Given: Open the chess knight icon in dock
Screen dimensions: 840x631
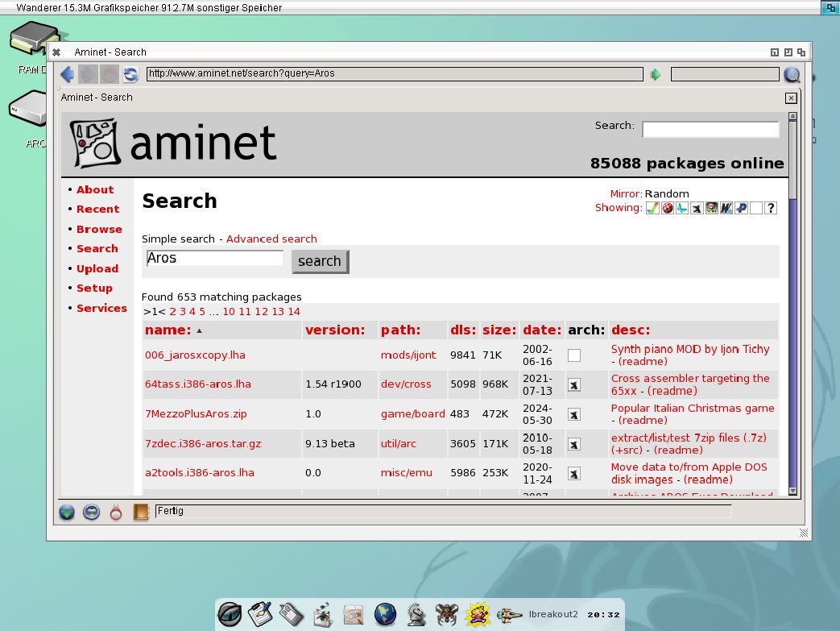Looking at the screenshot, I should pos(416,614).
